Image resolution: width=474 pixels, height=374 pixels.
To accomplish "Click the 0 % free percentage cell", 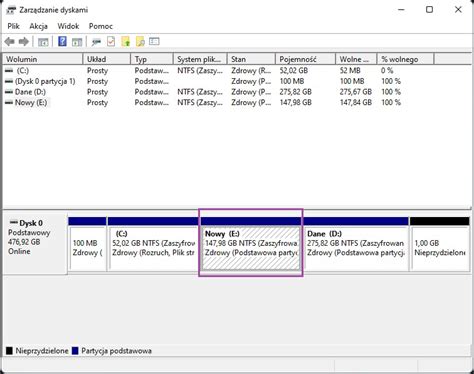I will 387,71.
